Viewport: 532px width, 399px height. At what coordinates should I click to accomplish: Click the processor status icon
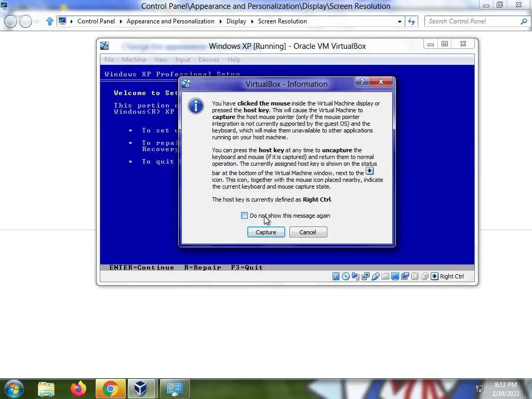415,276
